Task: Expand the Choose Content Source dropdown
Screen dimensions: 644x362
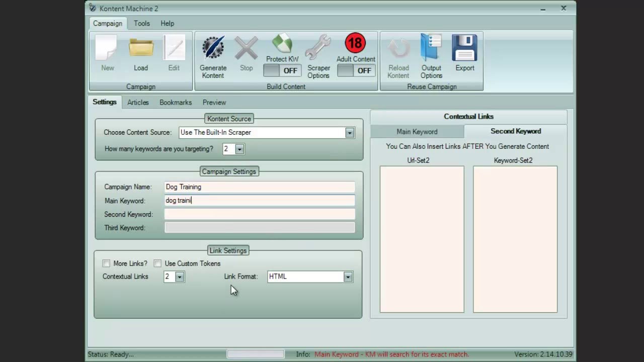Action: (349, 133)
